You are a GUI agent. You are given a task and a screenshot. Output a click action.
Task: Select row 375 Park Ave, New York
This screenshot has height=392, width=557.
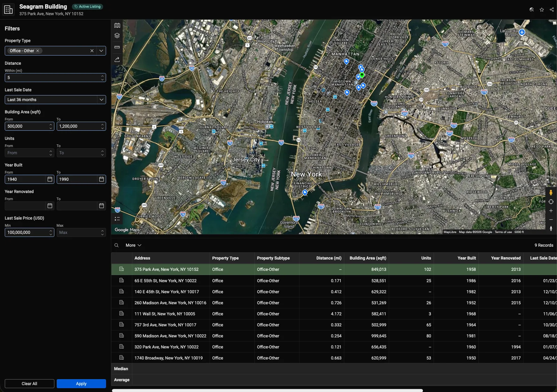click(334, 269)
